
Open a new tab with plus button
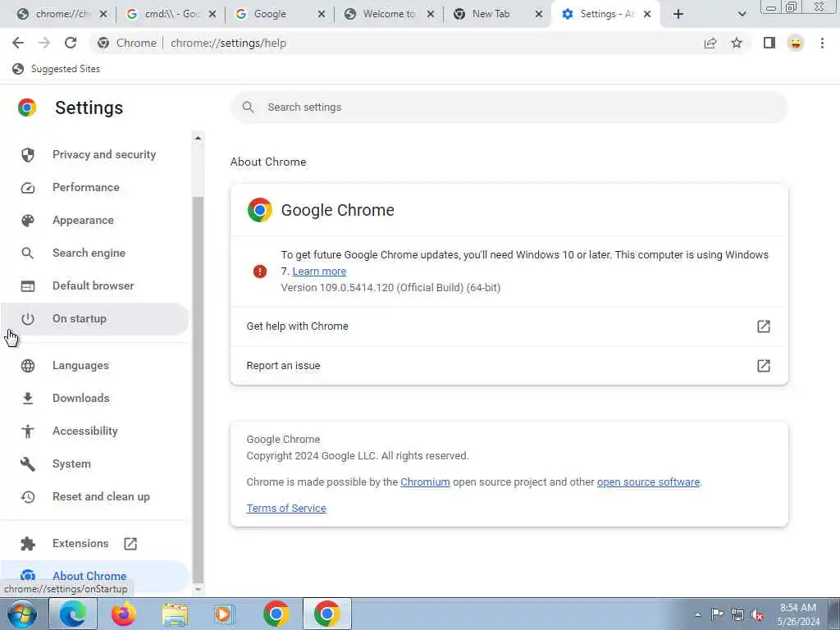click(678, 14)
